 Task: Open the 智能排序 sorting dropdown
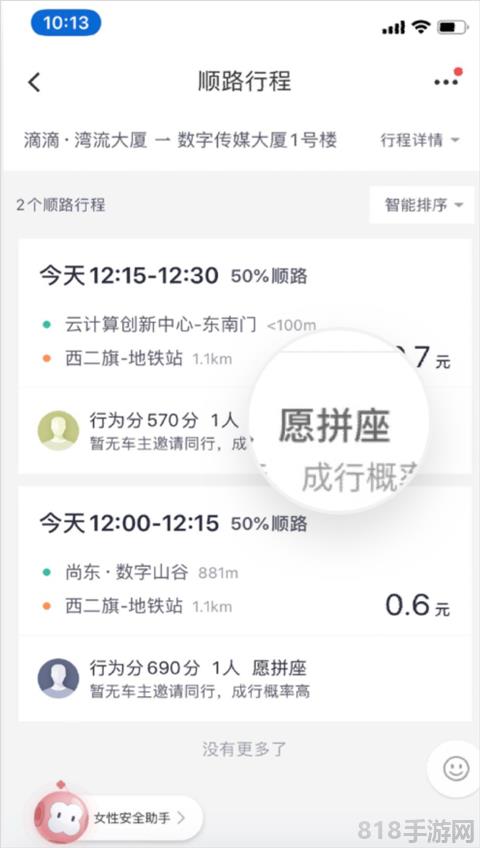tap(423, 205)
